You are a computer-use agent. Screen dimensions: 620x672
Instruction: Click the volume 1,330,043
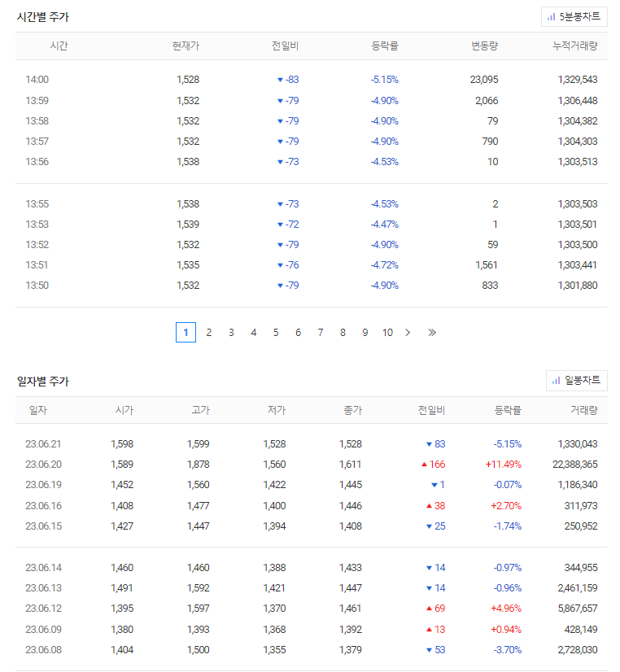point(578,444)
